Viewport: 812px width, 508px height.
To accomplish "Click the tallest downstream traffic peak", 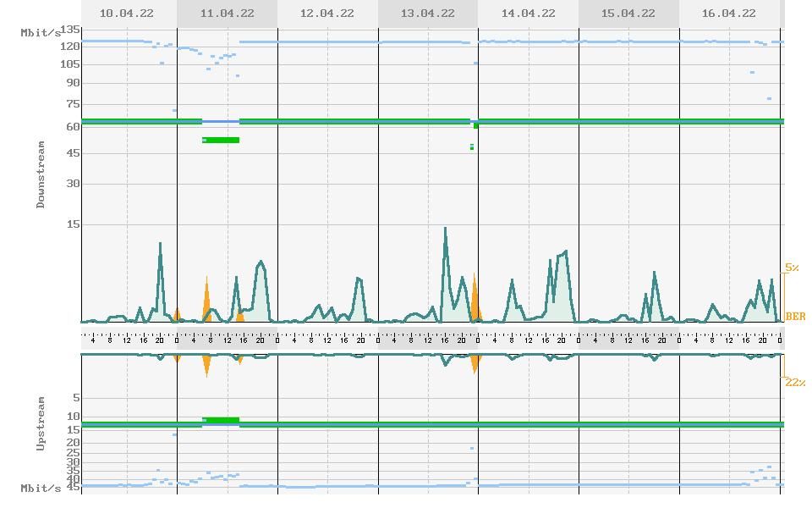I will [446, 229].
